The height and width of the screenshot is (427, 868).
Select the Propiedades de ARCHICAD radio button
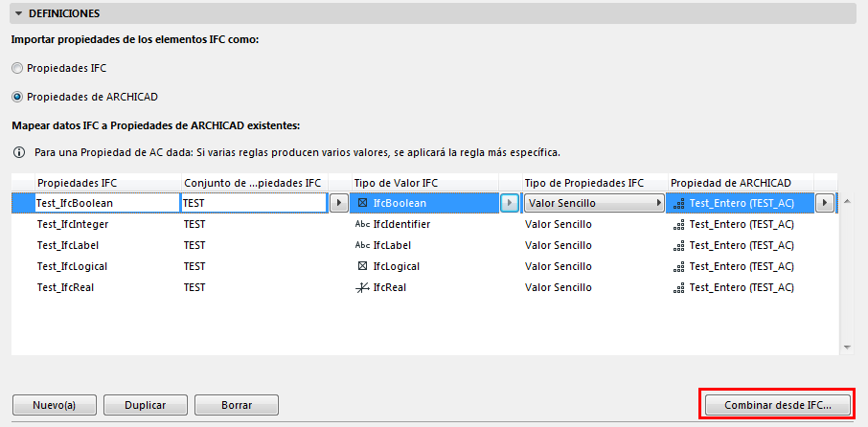point(17,97)
